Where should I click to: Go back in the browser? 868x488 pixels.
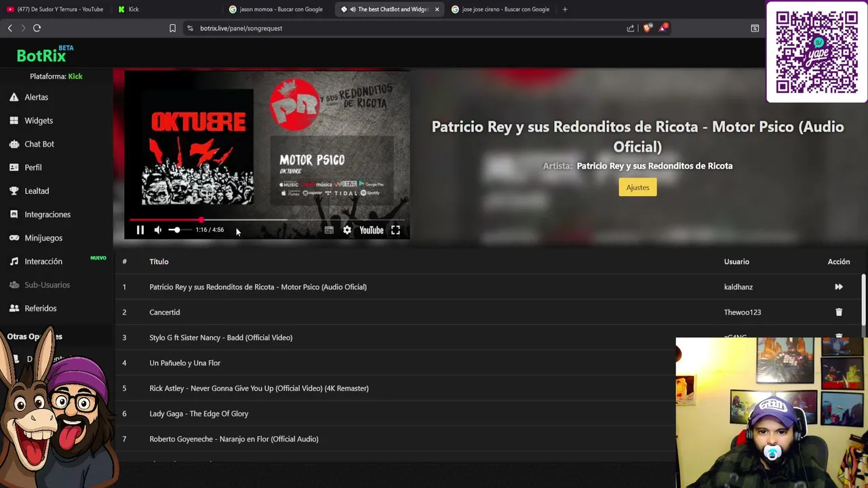[10, 28]
